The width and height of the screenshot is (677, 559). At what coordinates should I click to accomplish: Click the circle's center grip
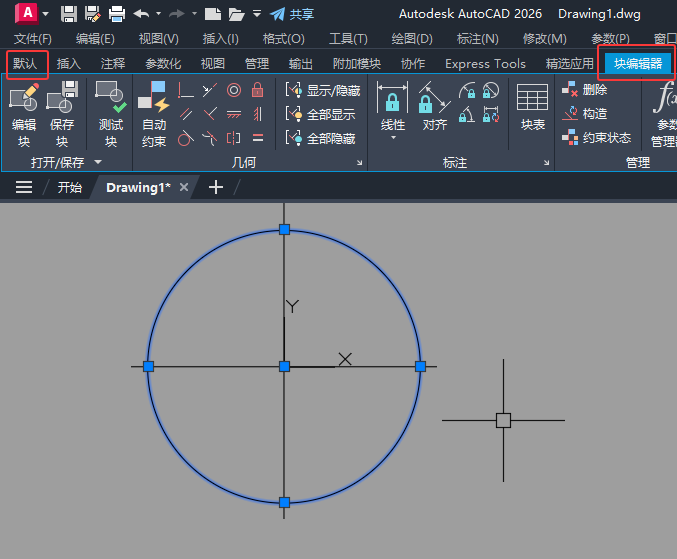[284, 366]
